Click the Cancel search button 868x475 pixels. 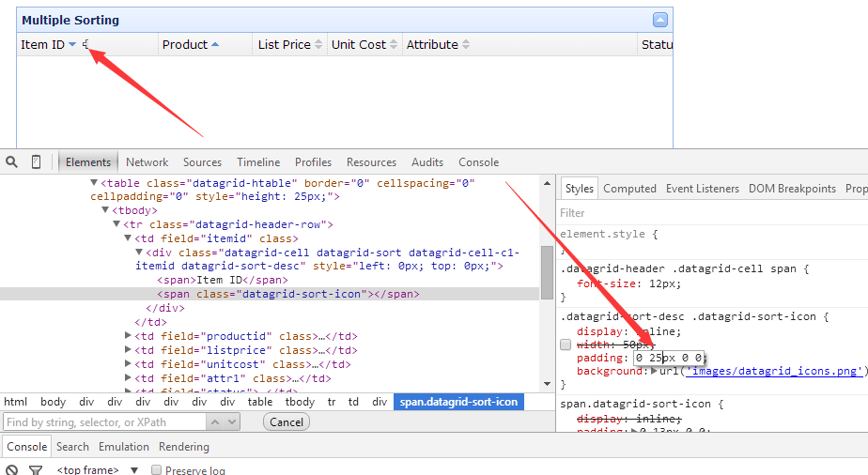(x=287, y=421)
